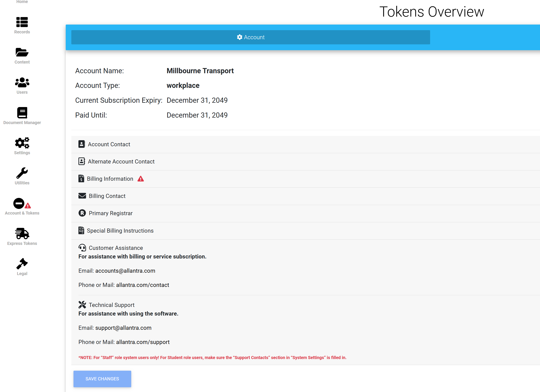Open the Document Manager book icon
Viewport: 540px width, 392px height.
point(22,113)
